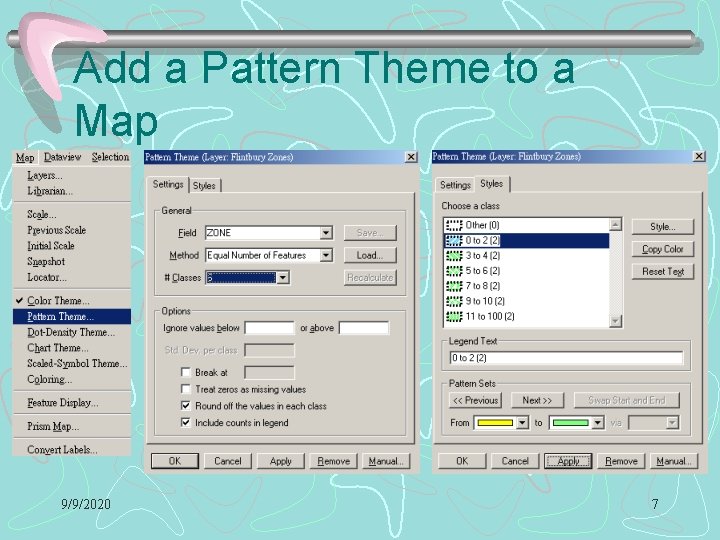
Task: Select Settings tab in left dialog
Action: [x=168, y=184]
